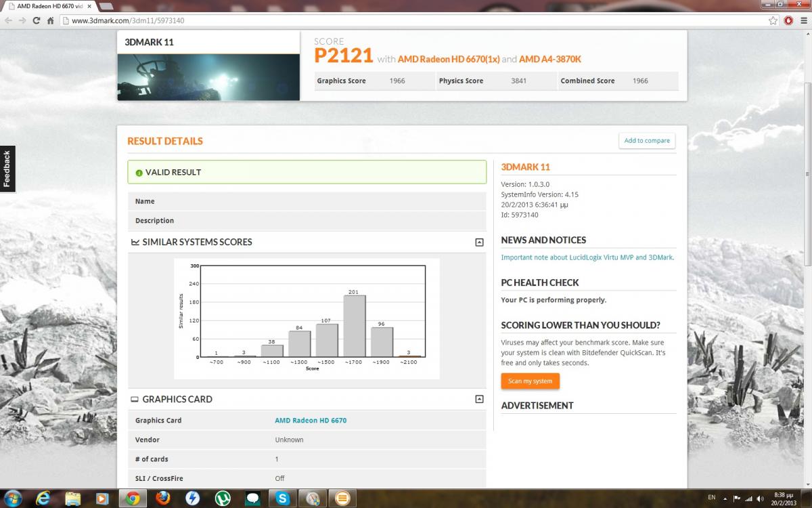812x508 pixels.
Task: Click the 'Your PC is performing properly.' text
Action: [x=554, y=300]
